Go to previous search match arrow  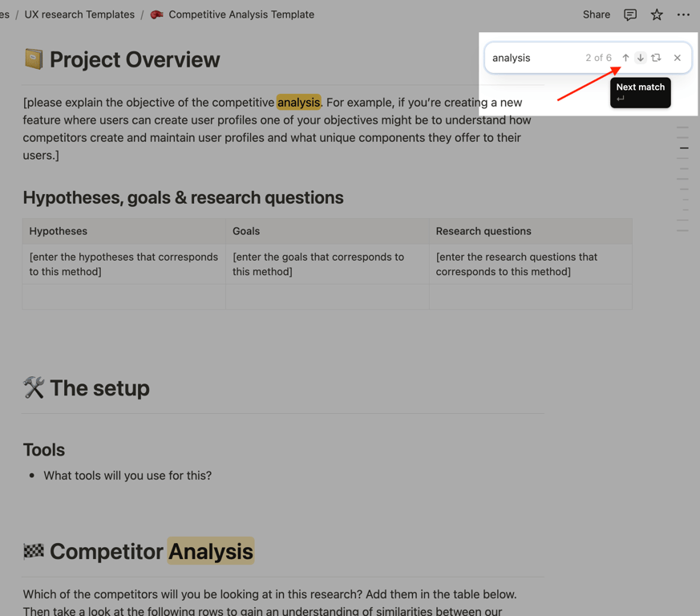tap(625, 58)
